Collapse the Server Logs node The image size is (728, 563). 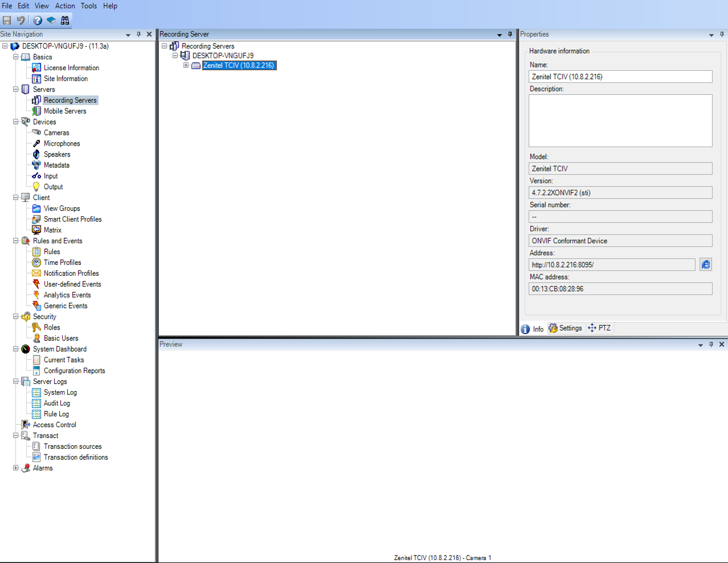tap(16, 381)
